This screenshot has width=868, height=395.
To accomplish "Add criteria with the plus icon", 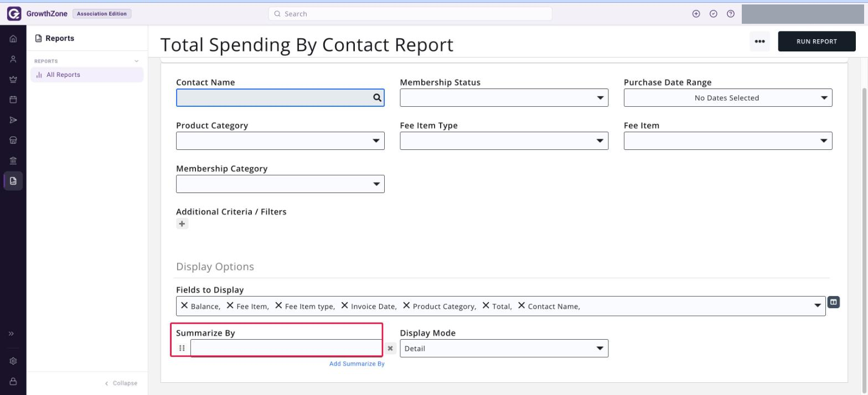I will (x=182, y=224).
